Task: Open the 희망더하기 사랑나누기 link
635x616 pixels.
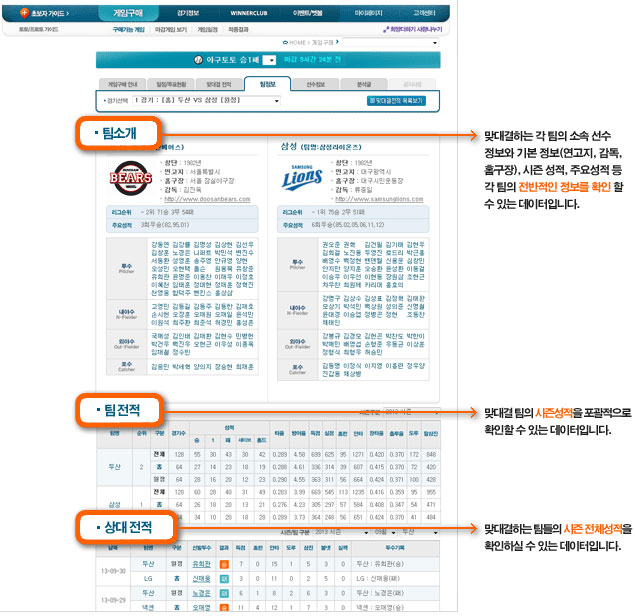Action: coord(416,29)
